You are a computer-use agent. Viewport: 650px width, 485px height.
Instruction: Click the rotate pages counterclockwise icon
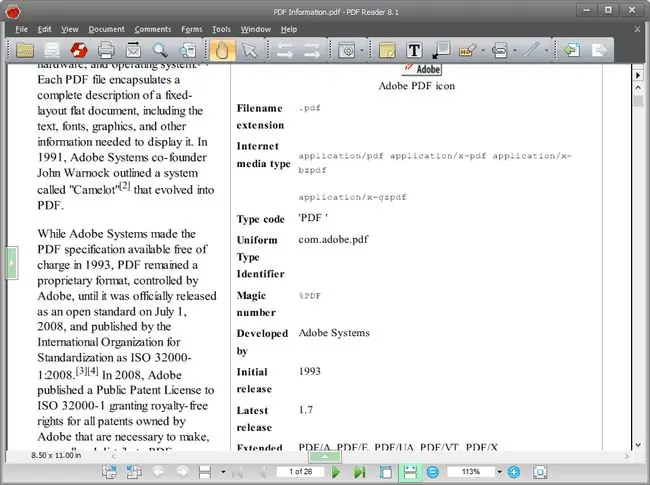134,472
